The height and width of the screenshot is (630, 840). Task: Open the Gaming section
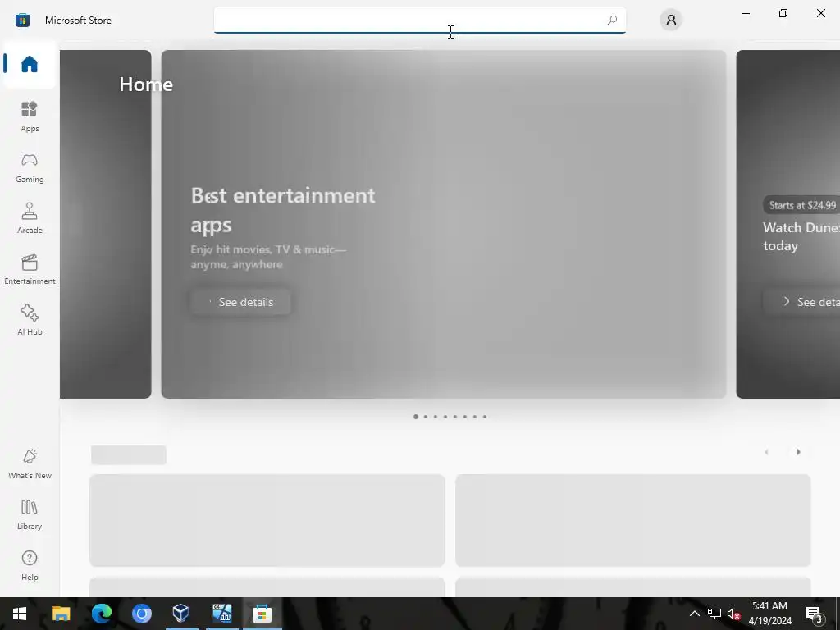(30, 167)
